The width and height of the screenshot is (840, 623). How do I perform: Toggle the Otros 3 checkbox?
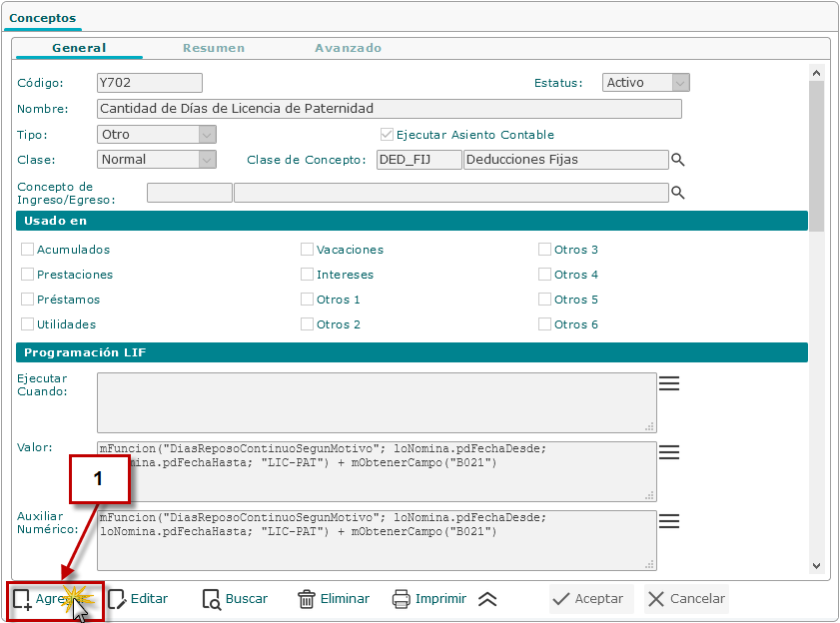[545, 250]
